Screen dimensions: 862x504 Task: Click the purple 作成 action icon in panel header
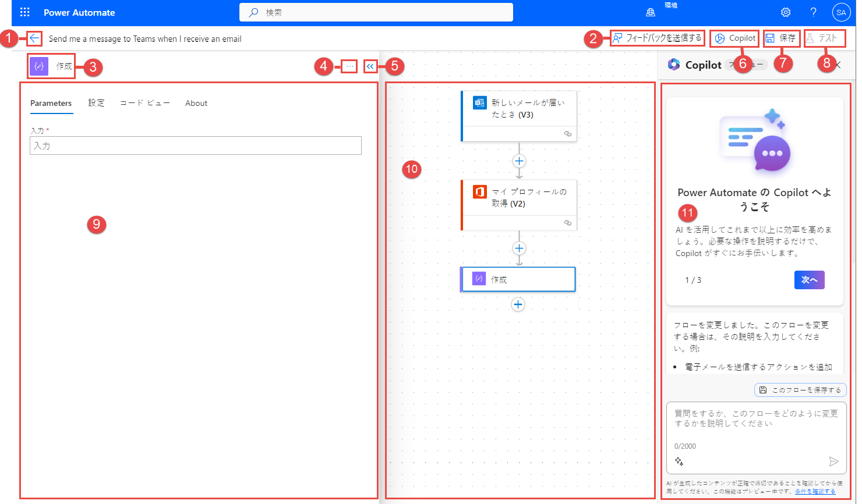pyautogui.click(x=39, y=66)
